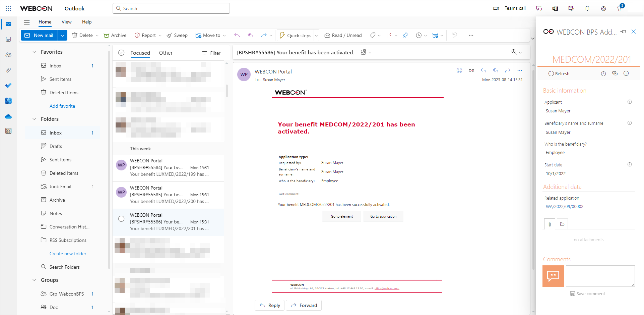Open the chat bubble icon in header
The image size is (644, 315).
tap(539, 8)
